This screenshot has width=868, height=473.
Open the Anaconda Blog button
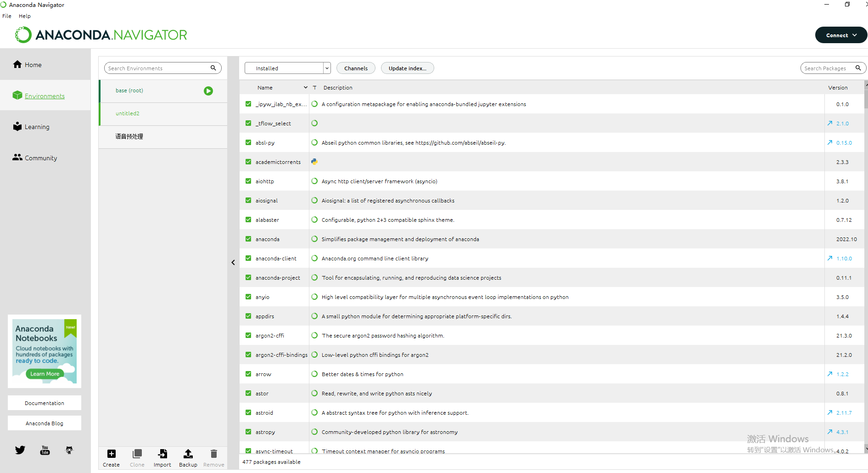tap(45, 423)
